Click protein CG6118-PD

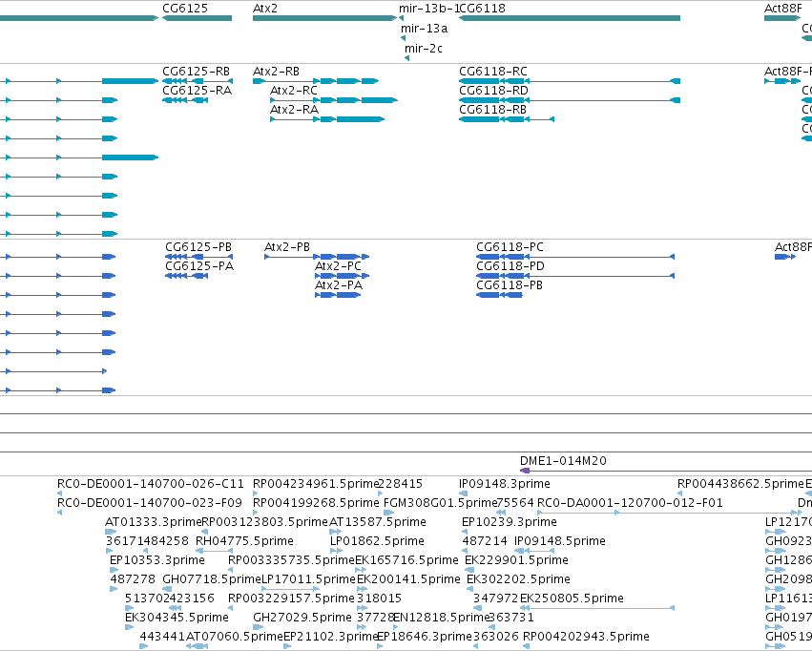pyautogui.click(x=575, y=276)
